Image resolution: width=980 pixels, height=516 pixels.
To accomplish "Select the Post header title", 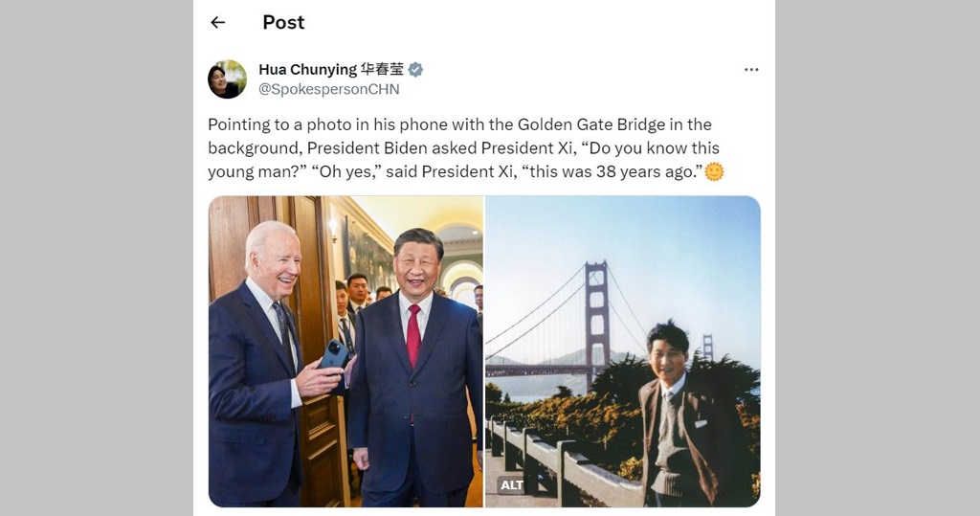I will (283, 23).
